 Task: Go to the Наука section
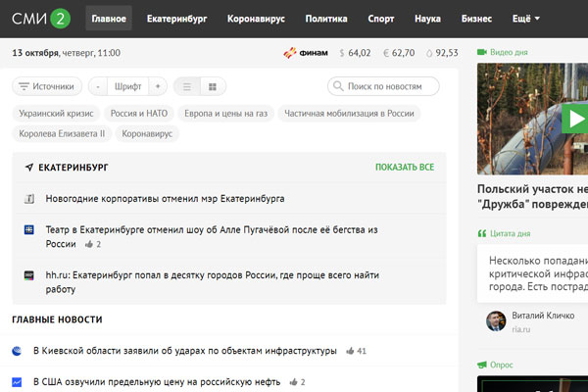pos(427,19)
